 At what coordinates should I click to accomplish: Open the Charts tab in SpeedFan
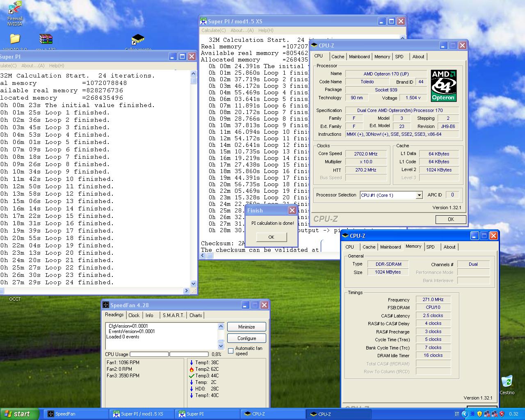point(196,315)
